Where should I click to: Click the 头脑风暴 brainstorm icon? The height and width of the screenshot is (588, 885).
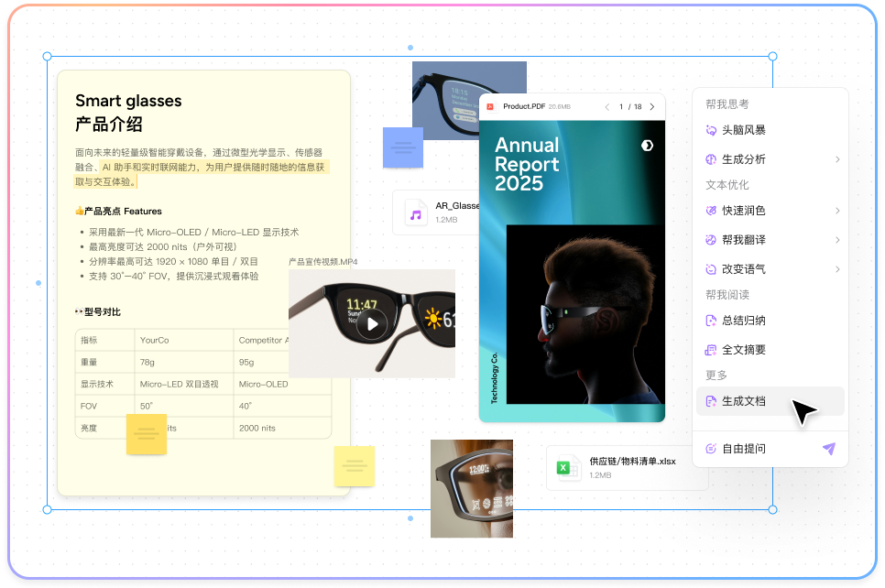tap(711, 130)
